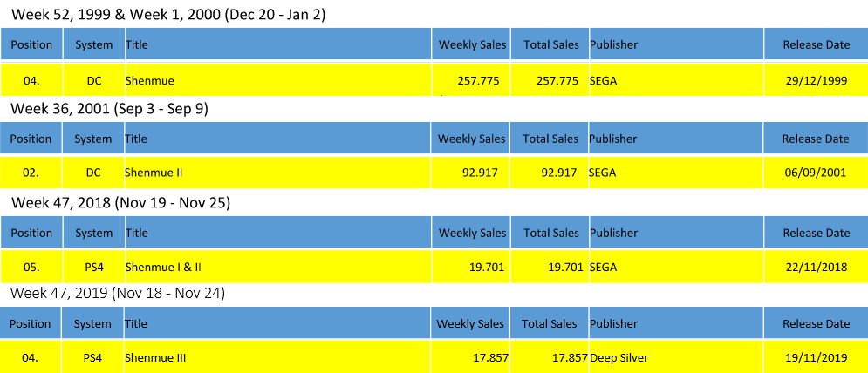Click the Week 36, 2001 heading

(109, 109)
